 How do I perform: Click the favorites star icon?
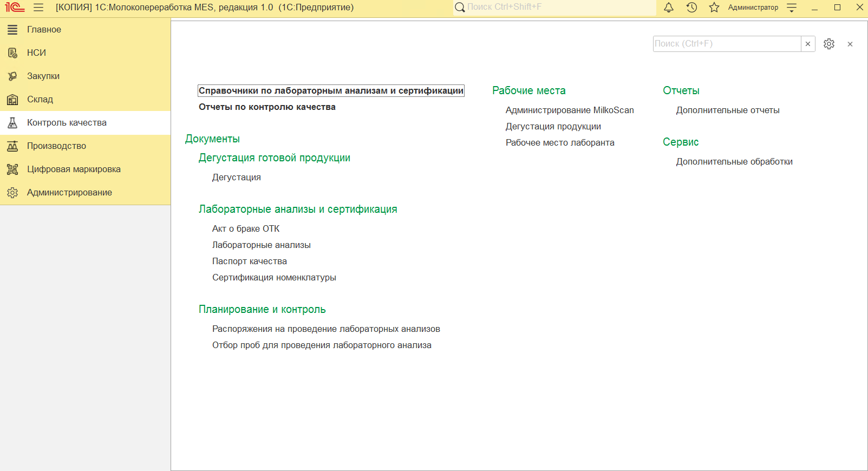point(714,8)
